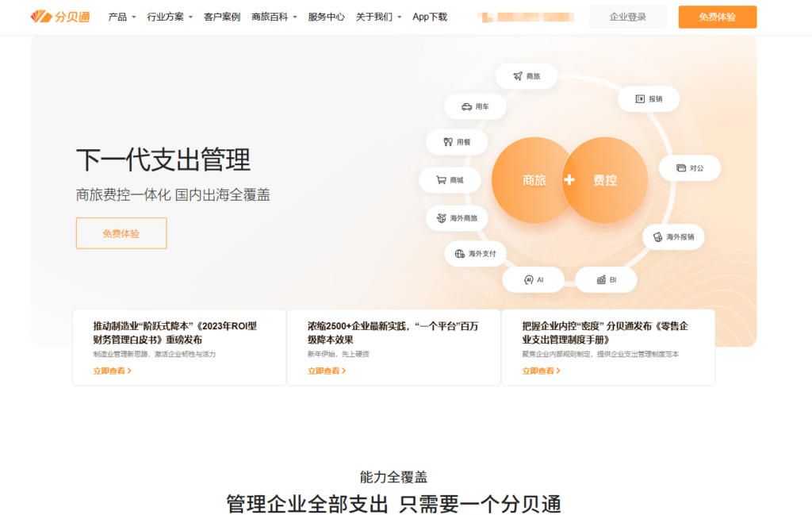This screenshot has width=812, height=515.
Task: Click the 分贝通 logo in the header
Action: (61, 16)
